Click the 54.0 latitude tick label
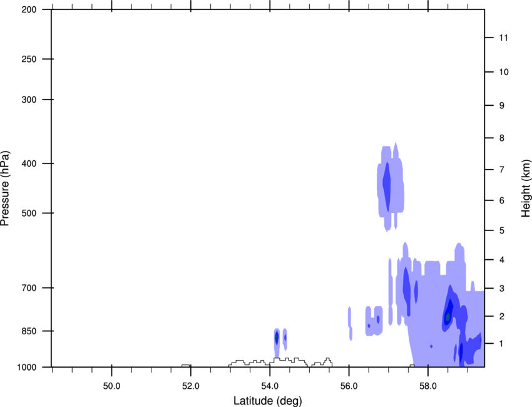The width and height of the screenshot is (532, 407). pos(270,386)
